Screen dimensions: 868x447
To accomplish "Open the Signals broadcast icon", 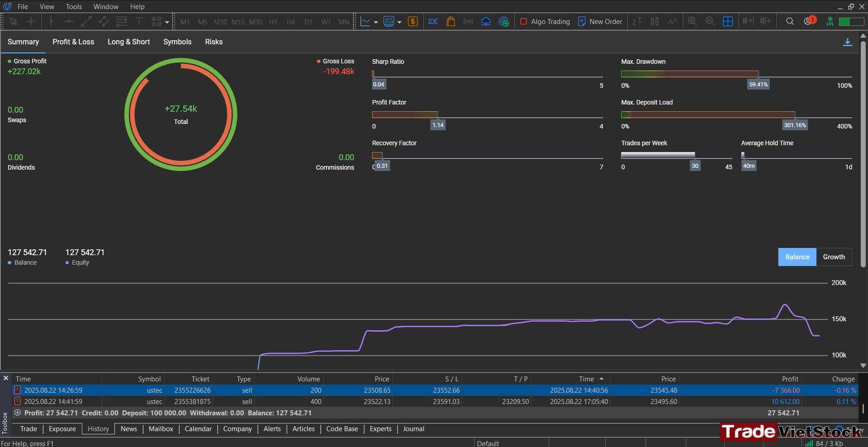I will 468,21.
